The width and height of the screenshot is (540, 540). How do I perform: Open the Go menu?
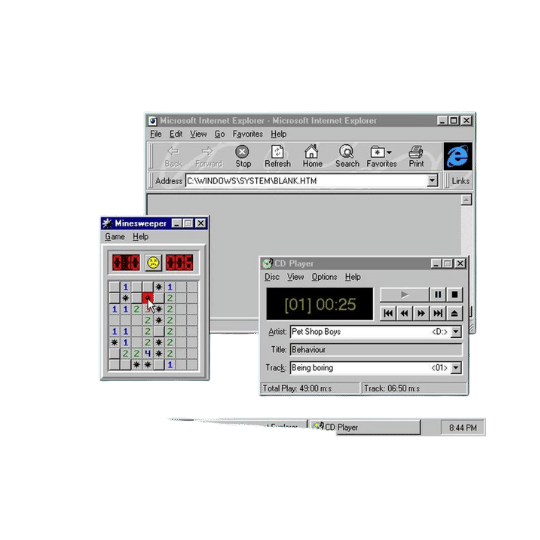pos(220,134)
